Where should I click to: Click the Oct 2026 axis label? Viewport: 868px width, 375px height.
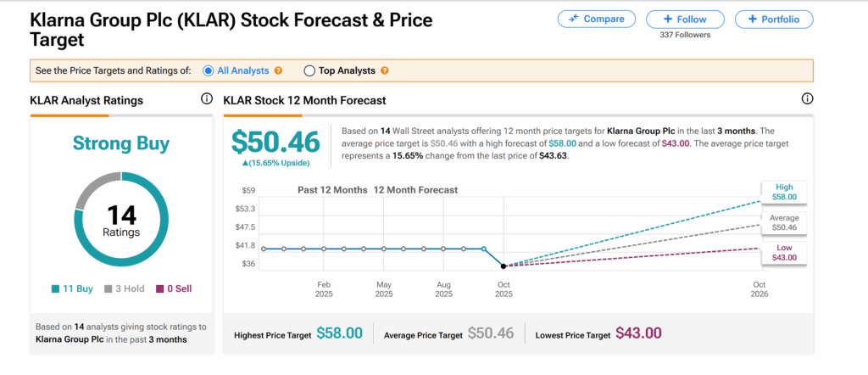pos(759,289)
